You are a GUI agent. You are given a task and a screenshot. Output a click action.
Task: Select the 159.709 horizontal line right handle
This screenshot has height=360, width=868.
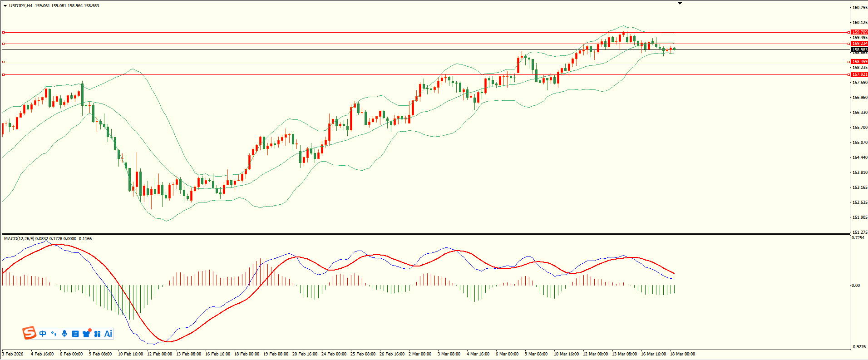click(x=849, y=32)
